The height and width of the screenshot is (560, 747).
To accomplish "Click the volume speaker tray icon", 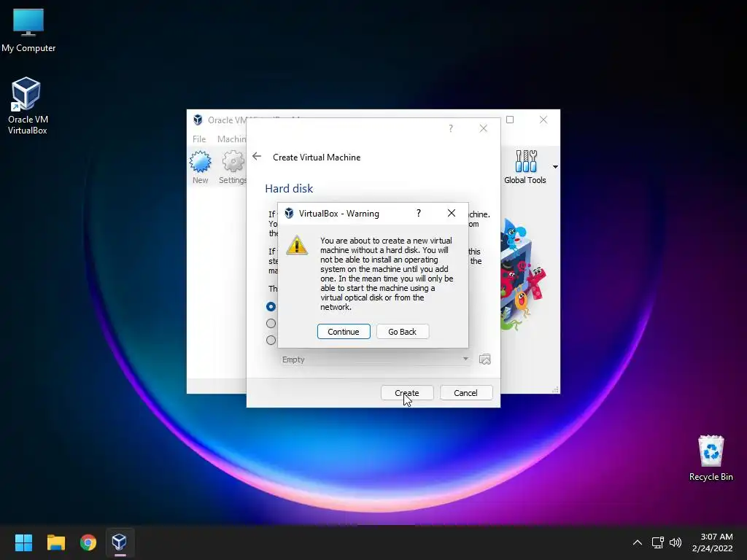I will (x=676, y=542).
